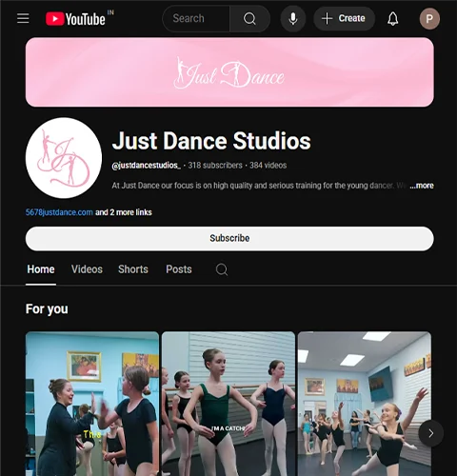Open the account avatar menu

429,19
